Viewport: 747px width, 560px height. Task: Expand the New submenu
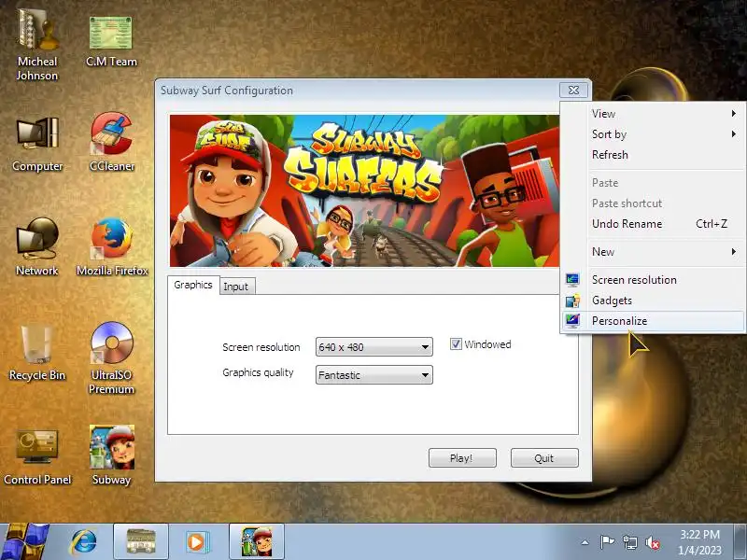pyautogui.click(x=653, y=251)
